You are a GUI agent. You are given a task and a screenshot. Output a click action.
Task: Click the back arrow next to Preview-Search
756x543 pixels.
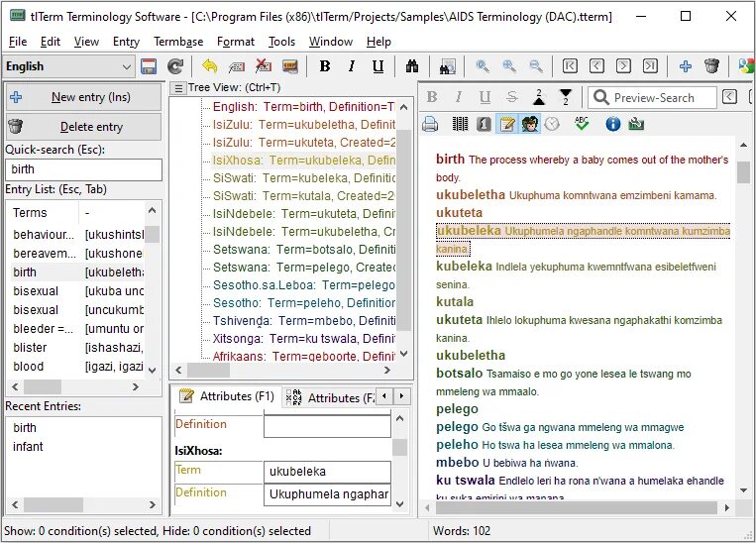pos(730,97)
